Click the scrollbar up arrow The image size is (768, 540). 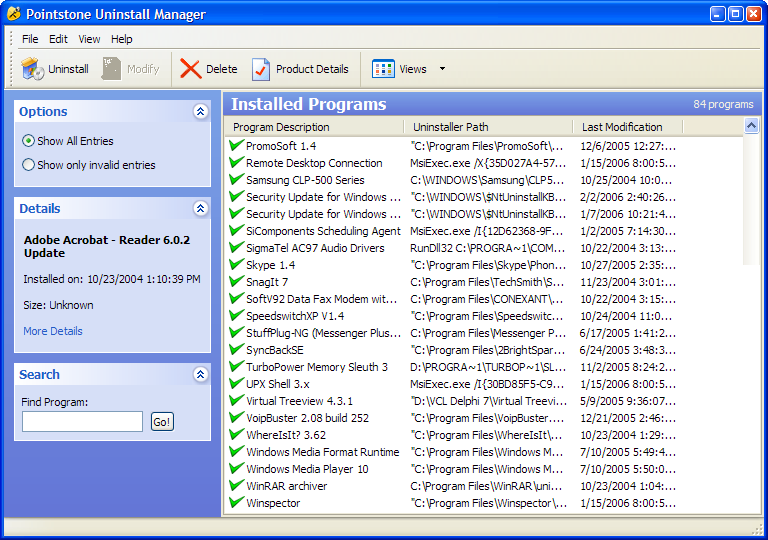coord(751,126)
